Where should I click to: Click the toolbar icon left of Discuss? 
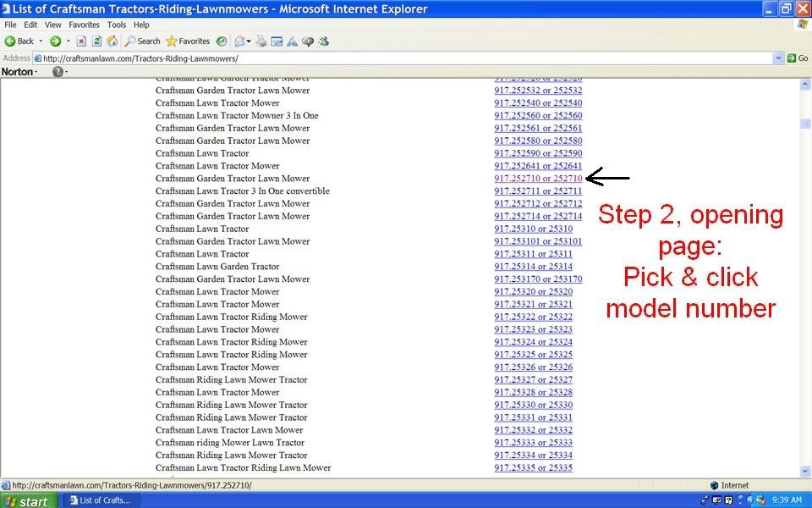292,41
